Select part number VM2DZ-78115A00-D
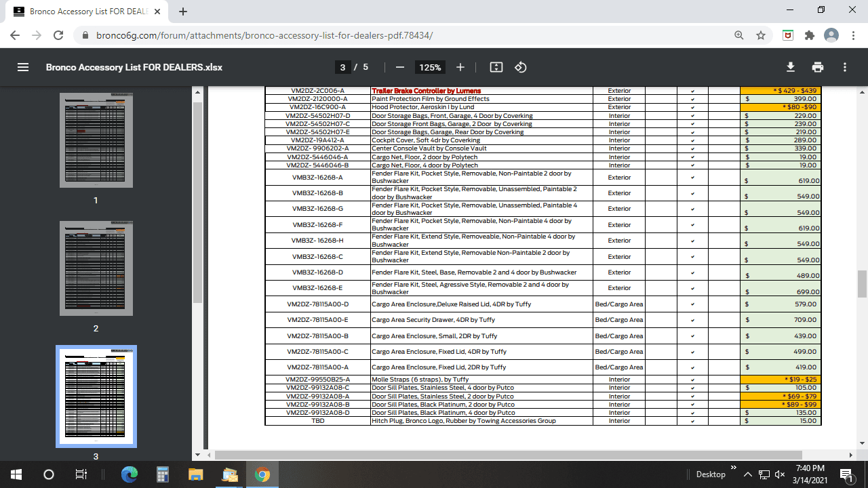Viewport: 868px width, 488px height. pos(317,304)
